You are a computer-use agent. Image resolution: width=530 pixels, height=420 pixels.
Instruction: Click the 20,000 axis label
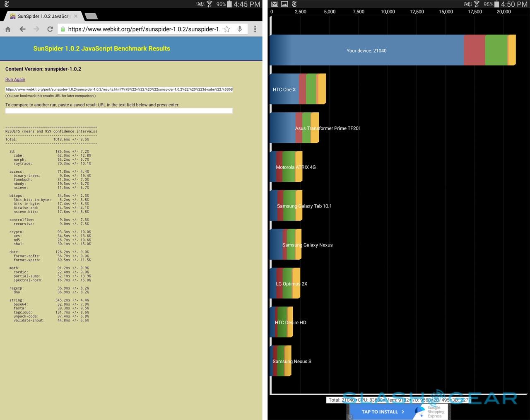(504, 12)
